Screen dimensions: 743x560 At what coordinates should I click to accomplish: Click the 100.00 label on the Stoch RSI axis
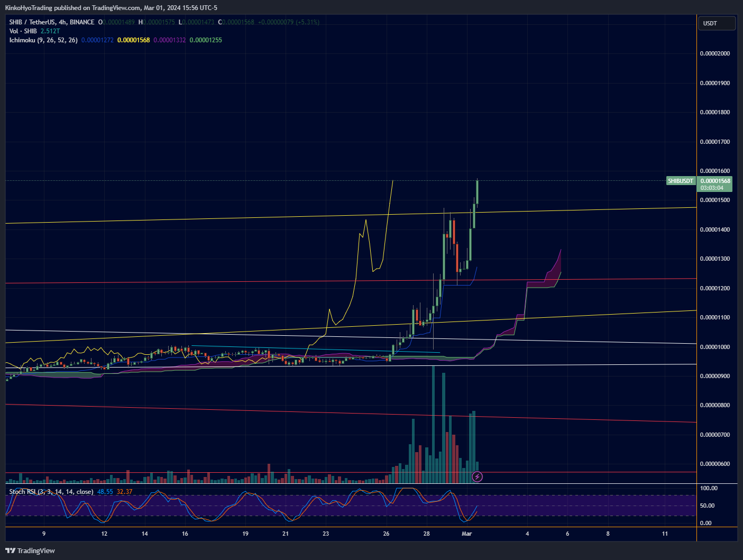pyautogui.click(x=709, y=488)
